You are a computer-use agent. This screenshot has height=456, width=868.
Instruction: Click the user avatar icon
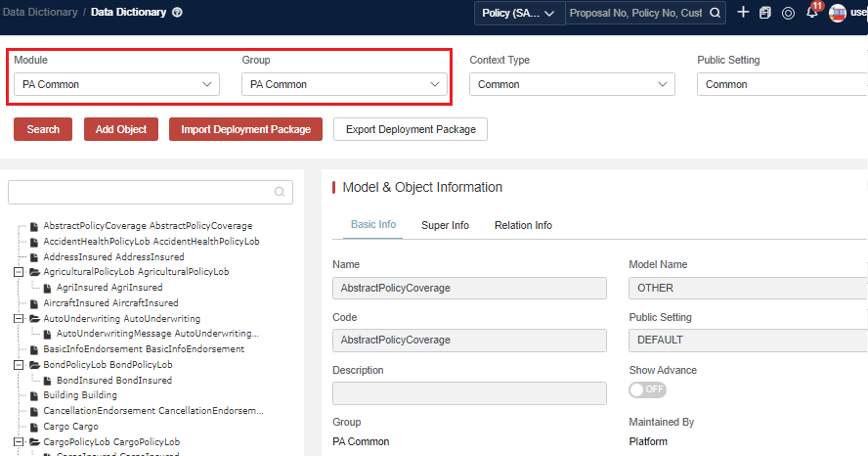coord(838,13)
